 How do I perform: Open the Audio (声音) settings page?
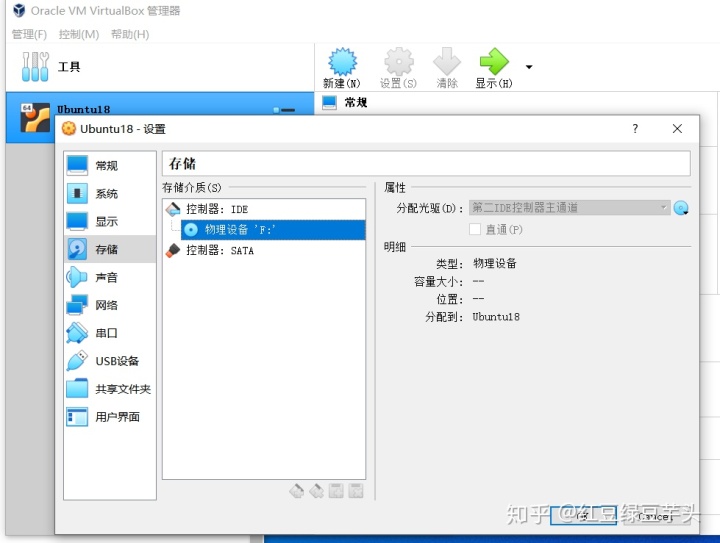pyautogui.click(x=110, y=277)
